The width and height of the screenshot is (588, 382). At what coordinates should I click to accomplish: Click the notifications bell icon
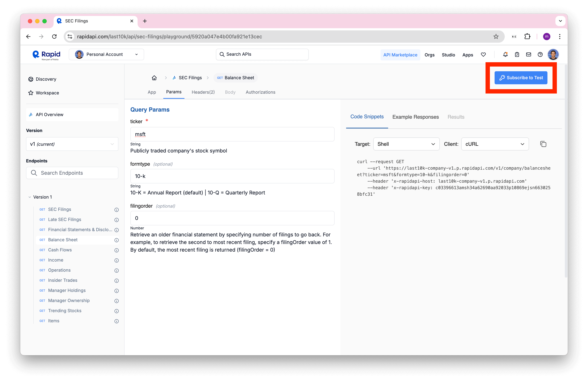click(506, 55)
